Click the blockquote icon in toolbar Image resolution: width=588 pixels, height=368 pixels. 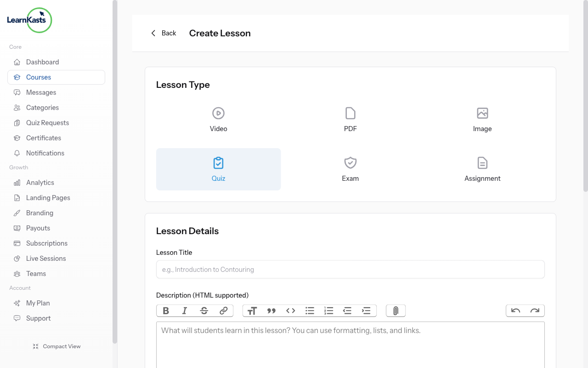pyautogui.click(x=271, y=311)
